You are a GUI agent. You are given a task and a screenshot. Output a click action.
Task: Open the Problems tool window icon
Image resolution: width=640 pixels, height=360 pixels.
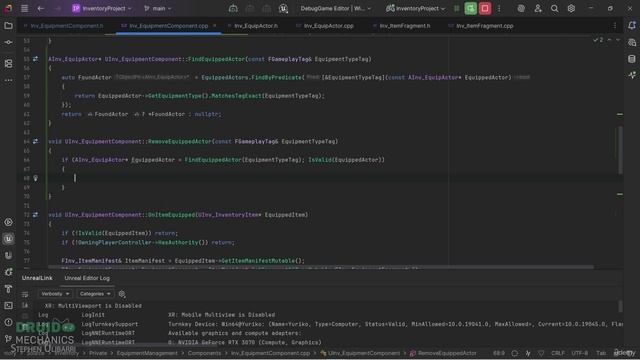coord(8,322)
